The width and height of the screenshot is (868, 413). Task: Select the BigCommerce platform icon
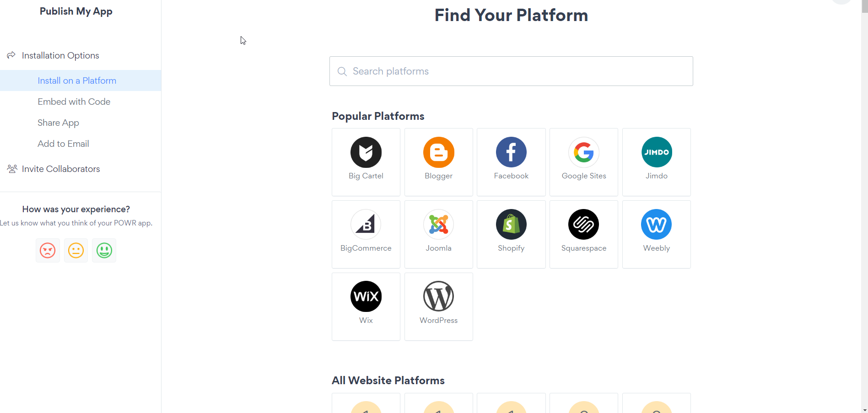coord(366,225)
